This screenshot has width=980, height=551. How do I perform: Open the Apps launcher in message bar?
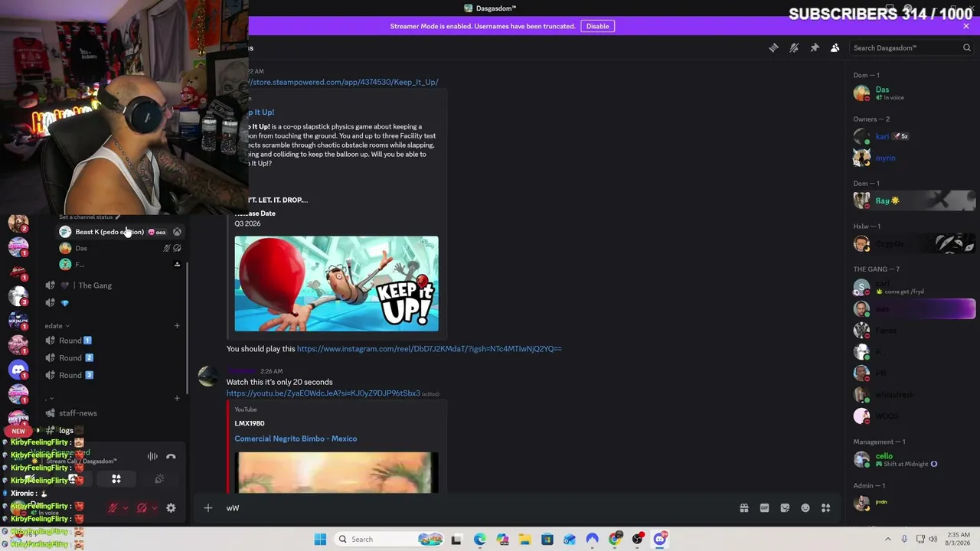pyautogui.click(x=826, y=507)
